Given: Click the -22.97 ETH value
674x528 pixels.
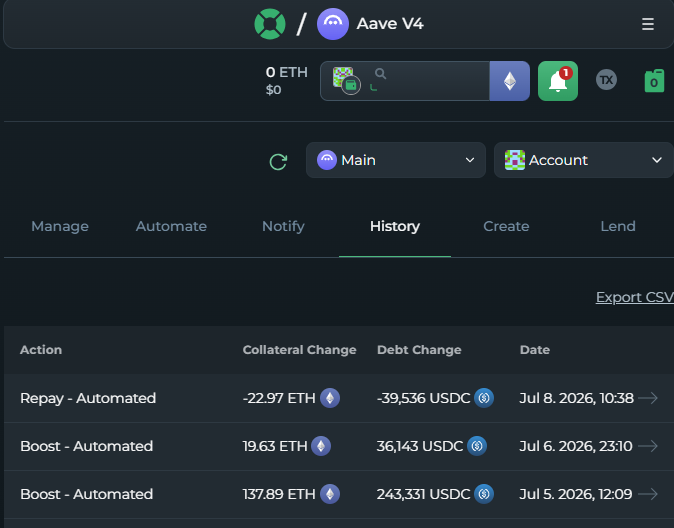Looking at the screenshot, I should pyautogui.click(x=279, y=398).
